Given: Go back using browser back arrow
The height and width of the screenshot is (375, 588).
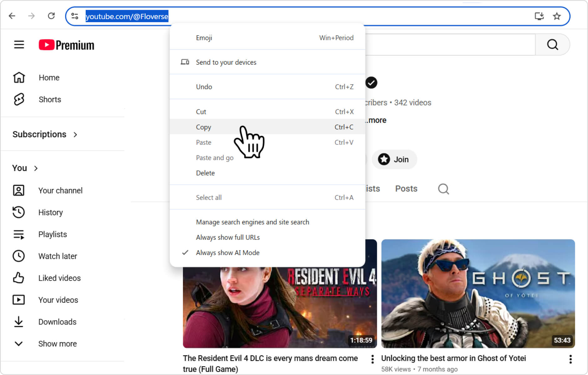Looking at the screenshot, I should coord(12,16).
